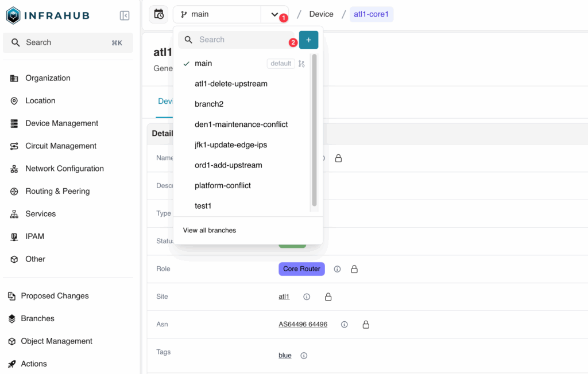The width and height of the screenshot is (588, 374).
Task: Open the Proposed Changes section
Action: pos(56,295)
